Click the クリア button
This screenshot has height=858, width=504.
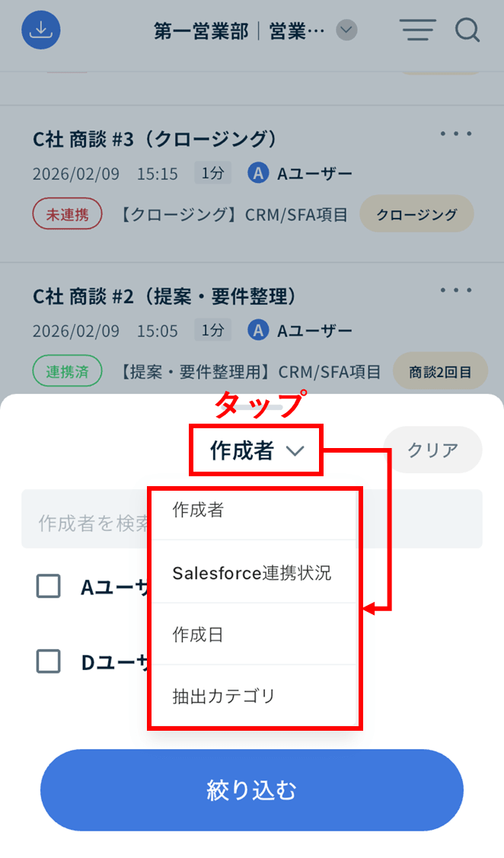(432, 450)
